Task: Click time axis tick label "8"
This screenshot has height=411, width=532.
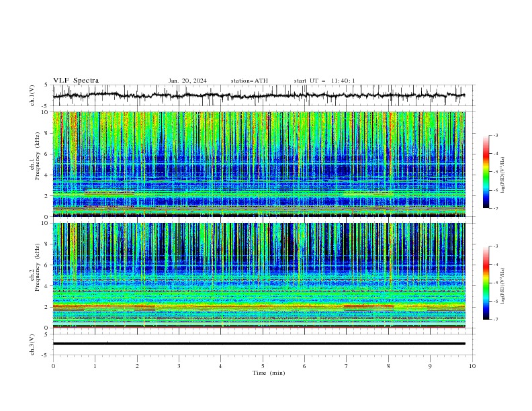Action: (388, 366)
